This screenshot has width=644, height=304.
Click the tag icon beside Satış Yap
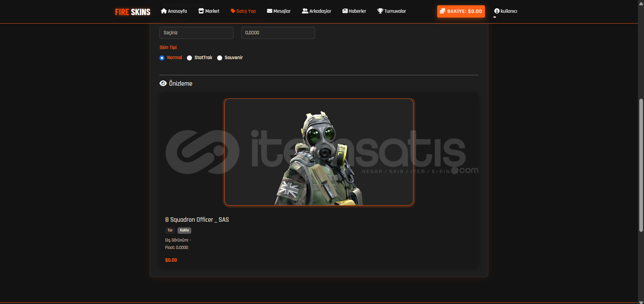pyautogui.click(x=233, y=11)
